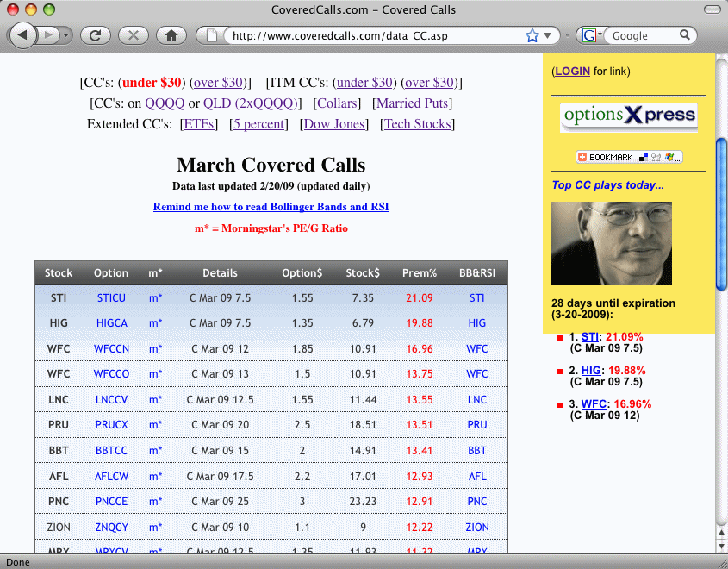The image size is (728, 569).
Task: Open the ZION BB&RSI chart link
Action: [477, 528]
